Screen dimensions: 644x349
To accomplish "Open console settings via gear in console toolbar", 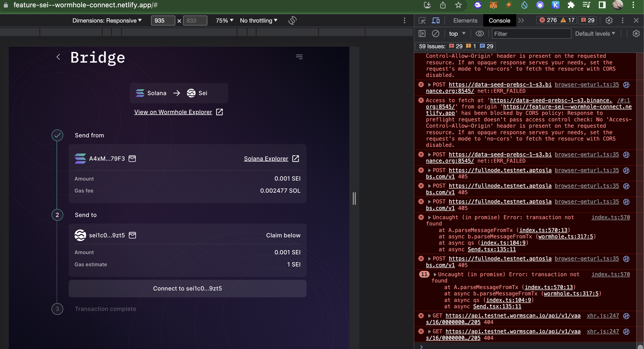I will coord(636,33).
